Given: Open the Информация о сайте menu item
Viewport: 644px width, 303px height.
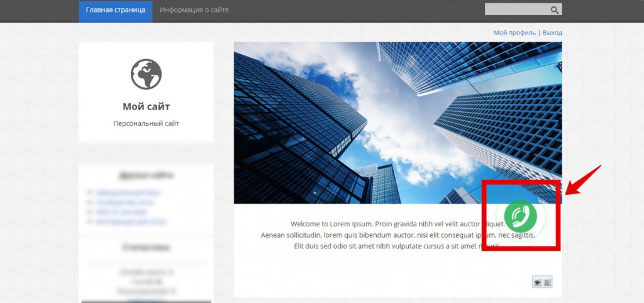Looking at the screenshot, I should pyautogui.click(x=194, y=10).
